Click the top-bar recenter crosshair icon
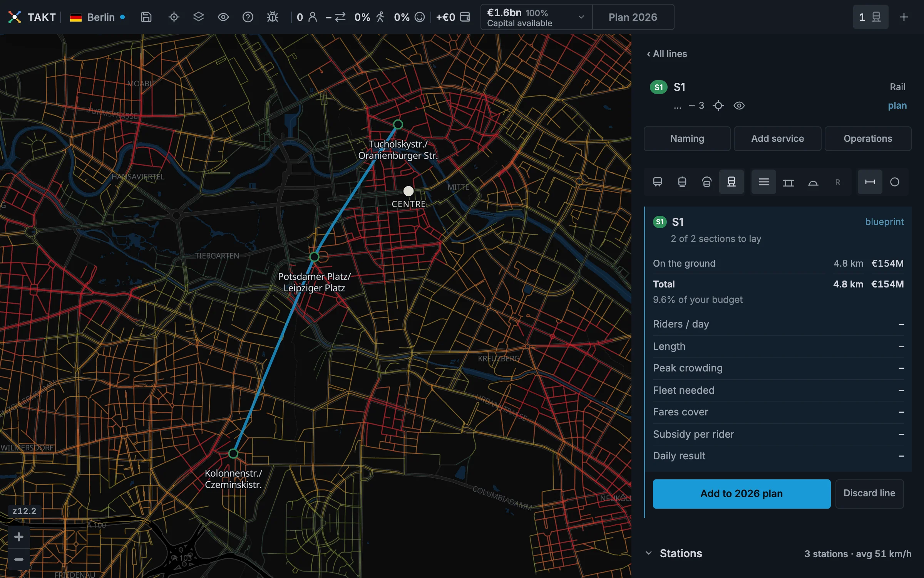 coord(174,17)
